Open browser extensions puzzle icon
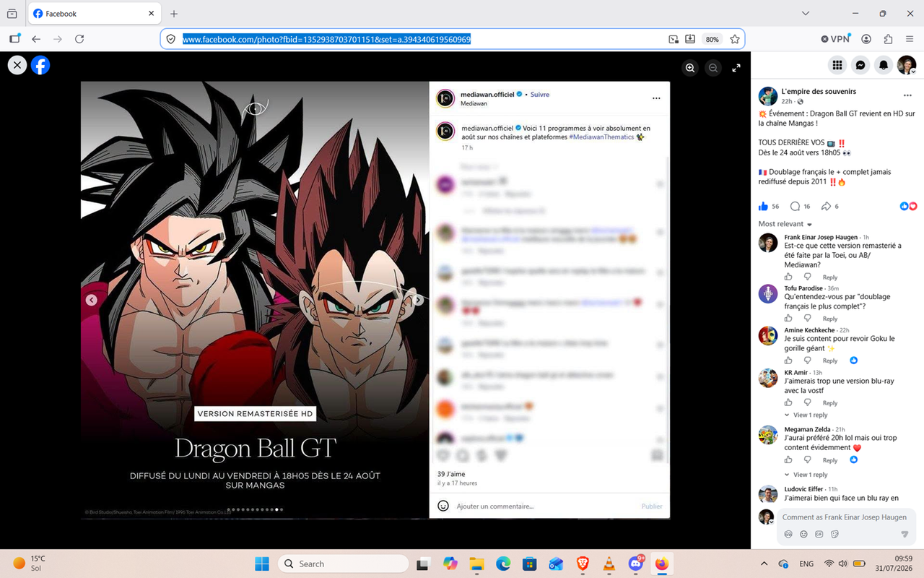 click(889, 39)
